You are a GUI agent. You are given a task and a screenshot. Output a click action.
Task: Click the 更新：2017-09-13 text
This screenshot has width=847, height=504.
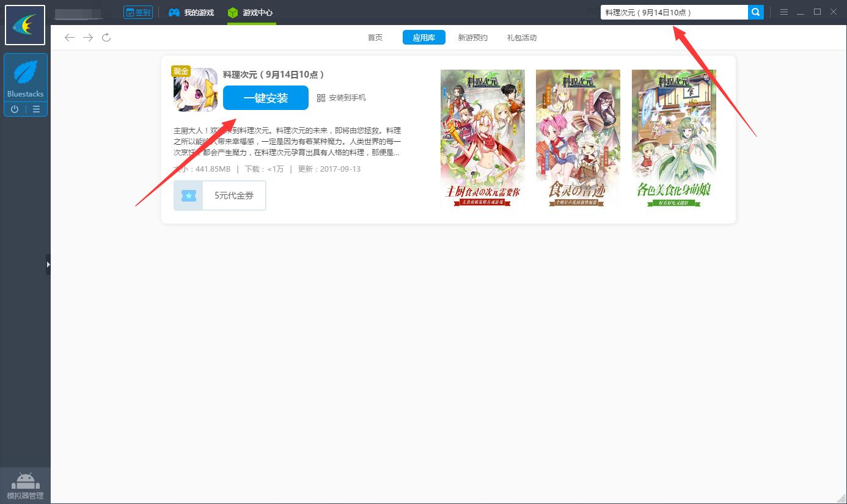[329, 169]
